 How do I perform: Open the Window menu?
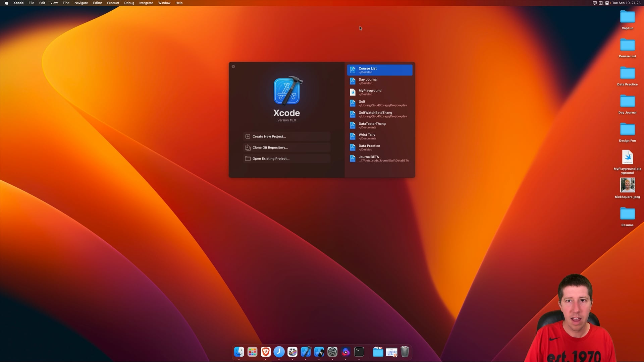164,3
